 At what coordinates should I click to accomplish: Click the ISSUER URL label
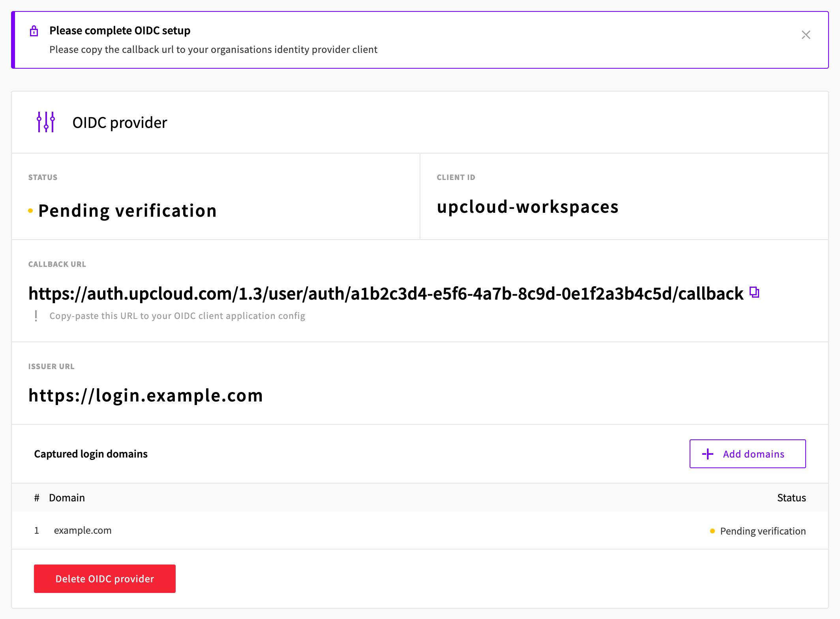[x=51, y=366]
